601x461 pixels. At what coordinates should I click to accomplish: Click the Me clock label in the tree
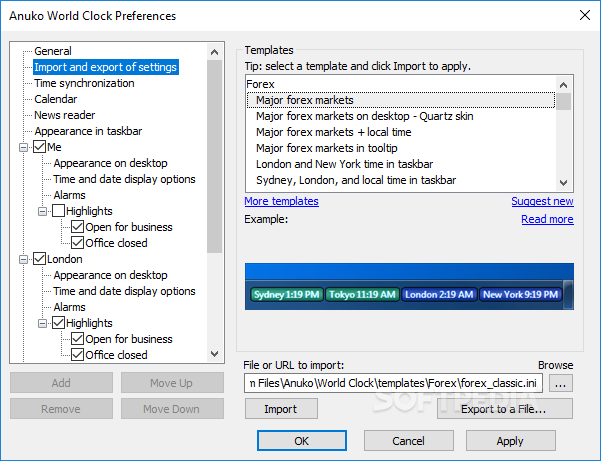[x=54, y=147]
